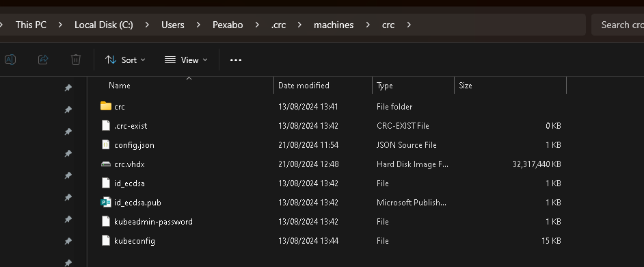This screenshot has width=644, height=267.
Task: Sort by Date modified column header
Action: (x=304, y=86)
